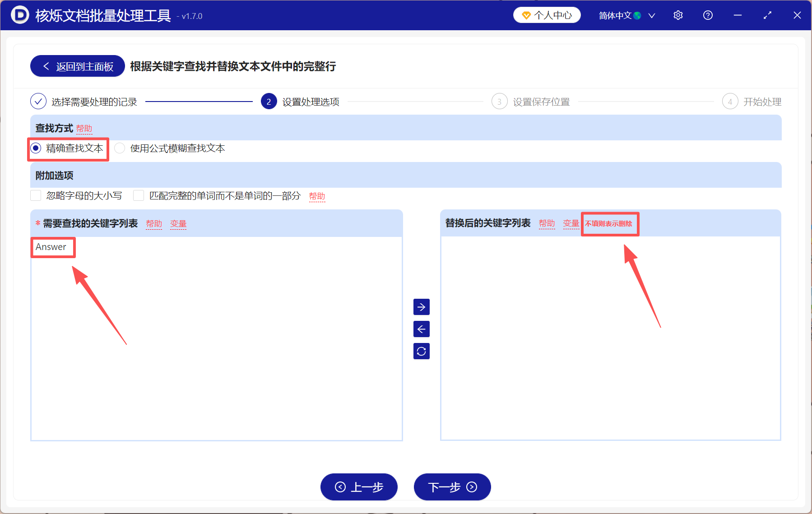This screenshot has height=514, width=812.
Task: Click the fullscreen expand icon
Action: pos(767,15)
